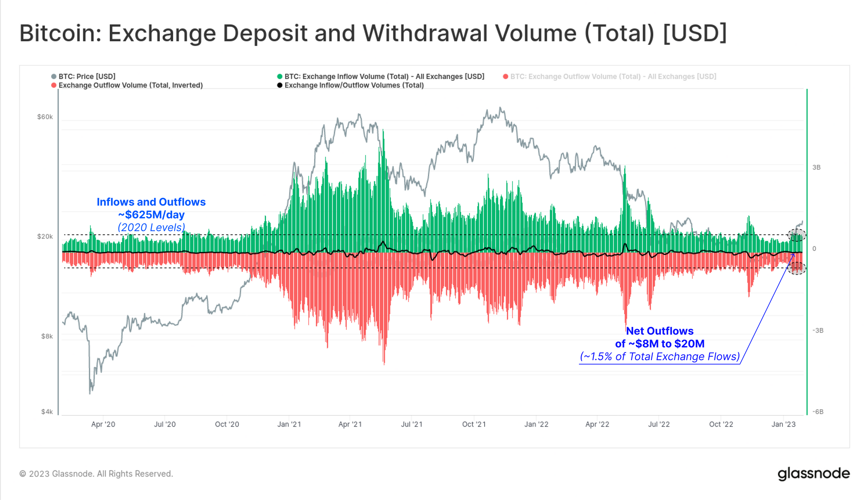The width and height of the screenshot is (868, 500).
Task: Click the Apr '20 x-axis label
Action: [x=103, y=424]
